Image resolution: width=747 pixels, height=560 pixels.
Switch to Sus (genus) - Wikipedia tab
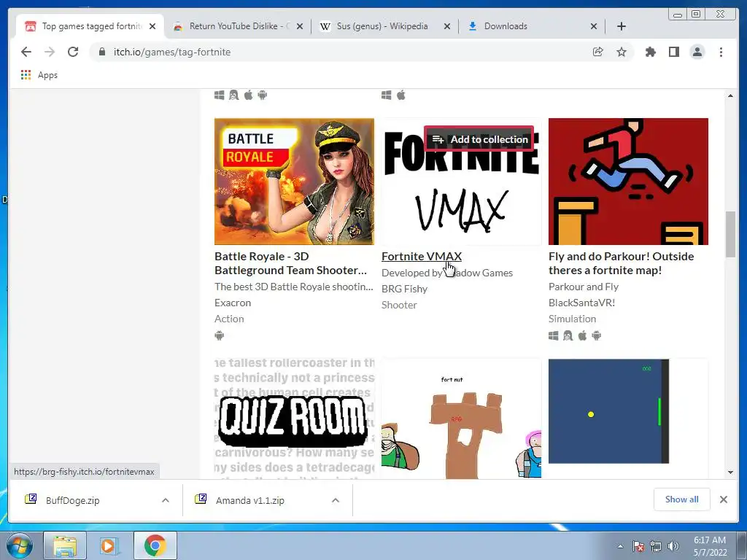[384, 26]
